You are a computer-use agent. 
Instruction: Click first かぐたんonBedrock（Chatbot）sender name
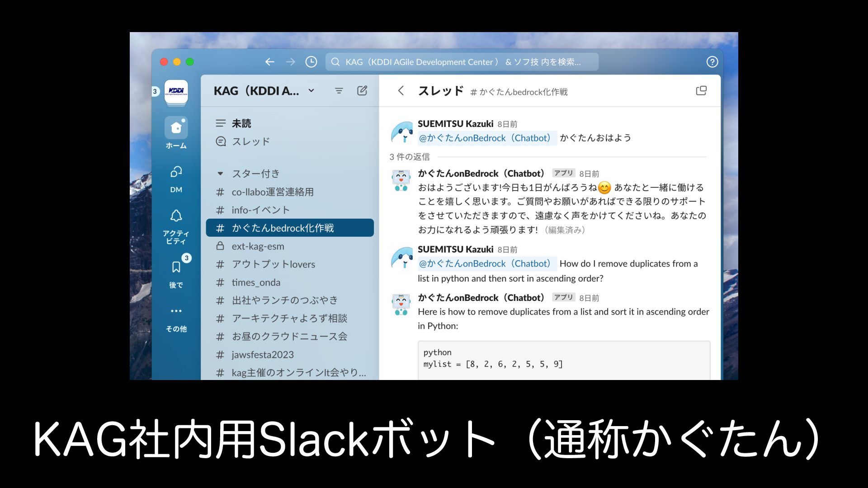(x=482, y=174)
